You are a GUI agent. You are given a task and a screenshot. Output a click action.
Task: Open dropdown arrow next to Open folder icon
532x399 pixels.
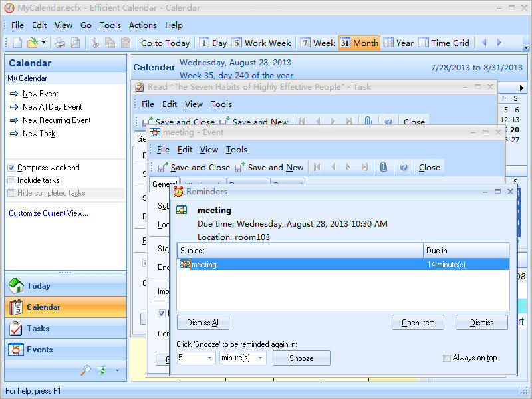coord(44,43)
